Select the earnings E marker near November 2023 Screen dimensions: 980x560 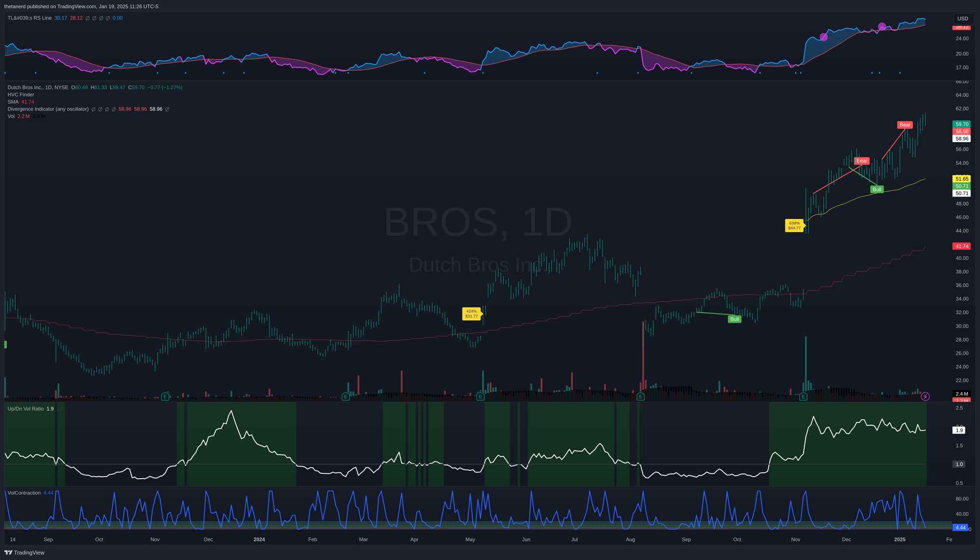tap(166, 396)
